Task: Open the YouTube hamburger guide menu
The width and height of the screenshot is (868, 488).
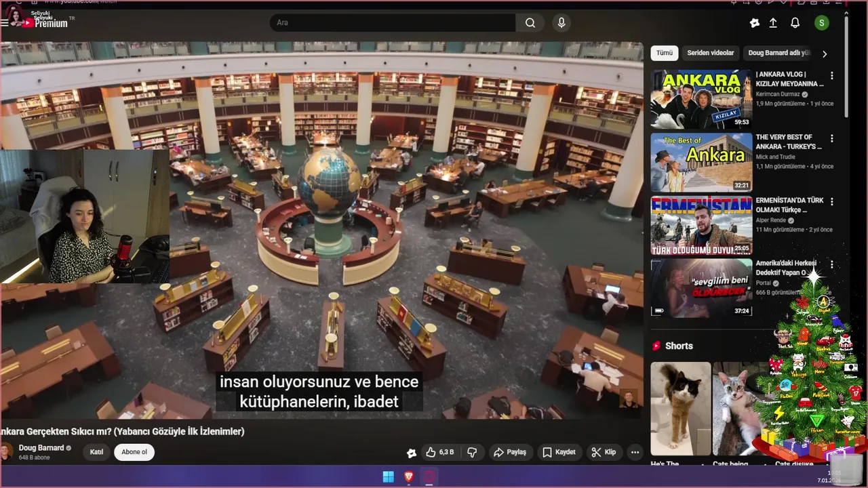Action: pos(5,23)
